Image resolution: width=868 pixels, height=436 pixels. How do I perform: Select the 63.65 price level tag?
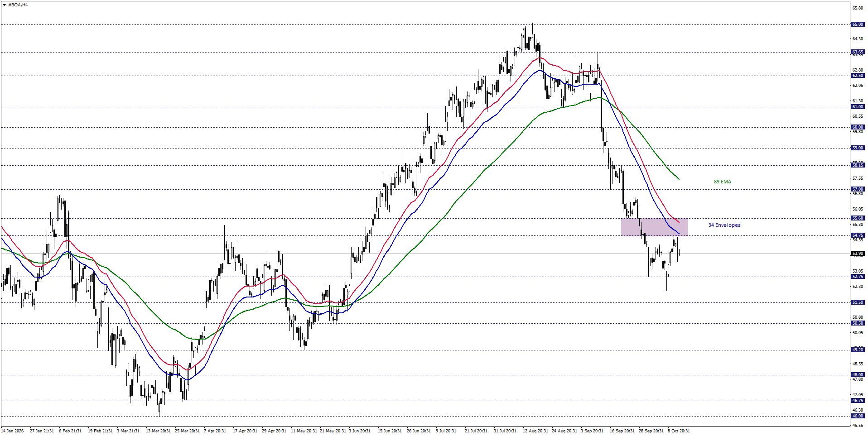tap(858, 52)
